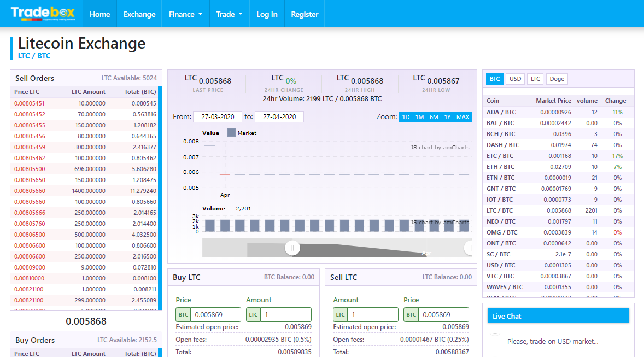
Task: Click the left chart range slider handle
Action: click(x=292, y=248)
